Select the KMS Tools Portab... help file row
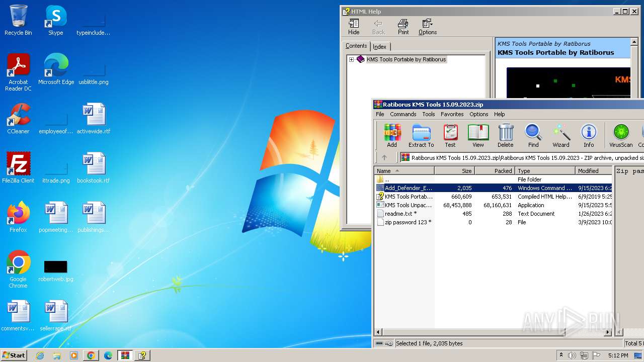The image size is (644, 362). (493, 197)
